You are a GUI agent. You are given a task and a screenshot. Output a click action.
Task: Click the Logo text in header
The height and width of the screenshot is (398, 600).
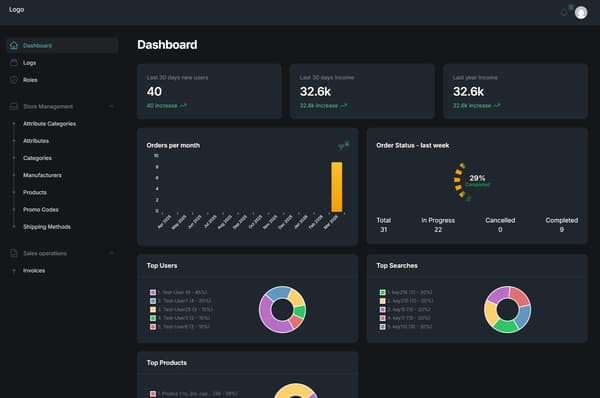point(16,10)
